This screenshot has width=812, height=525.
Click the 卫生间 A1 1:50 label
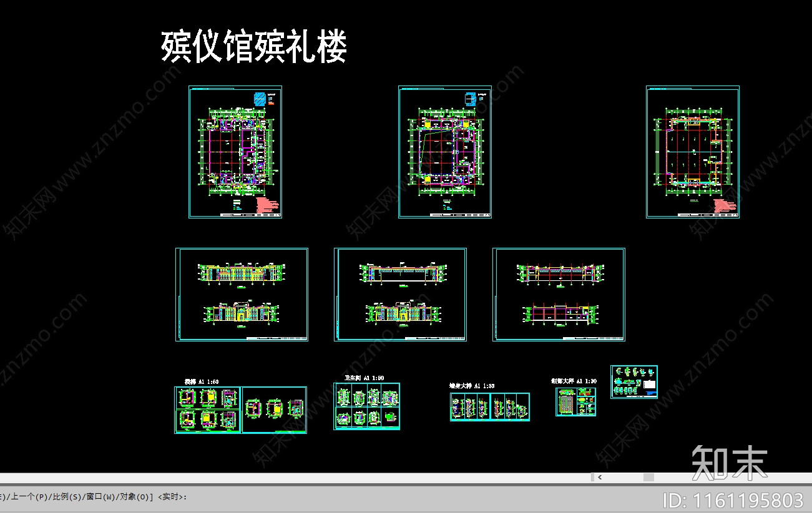tap(364, 378)
